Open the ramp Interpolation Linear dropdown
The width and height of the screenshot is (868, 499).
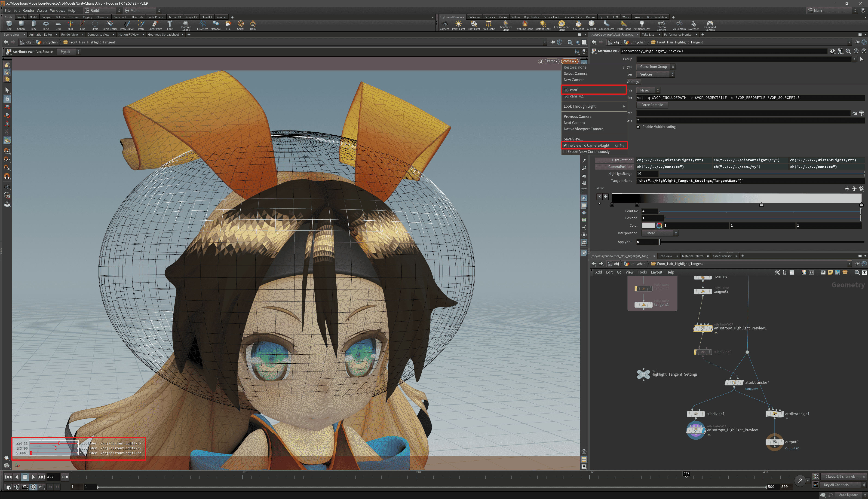point(659,233)
